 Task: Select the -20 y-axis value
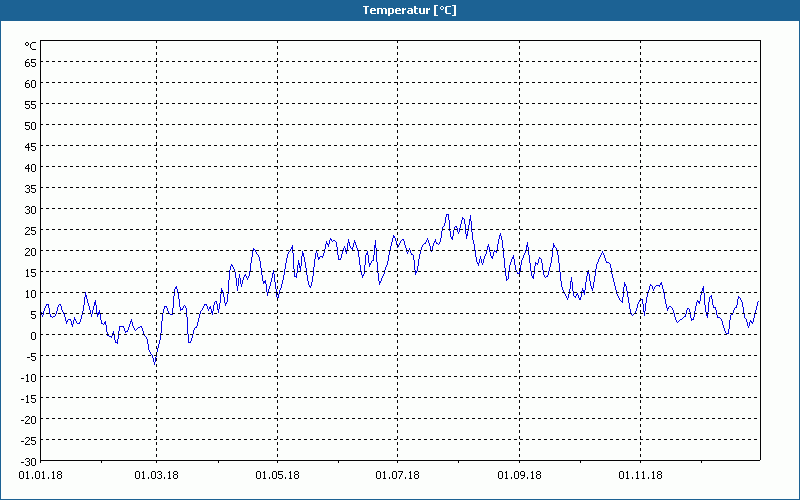[29, 419]
